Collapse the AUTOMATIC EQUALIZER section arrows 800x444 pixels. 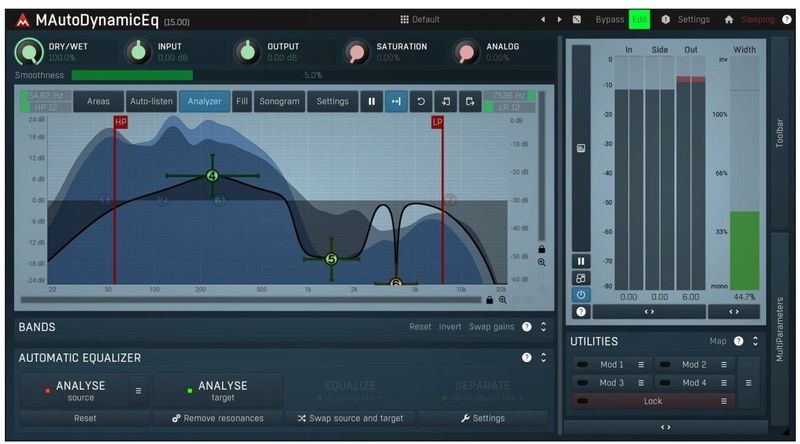pyautogui.click(x=544, y=358)
